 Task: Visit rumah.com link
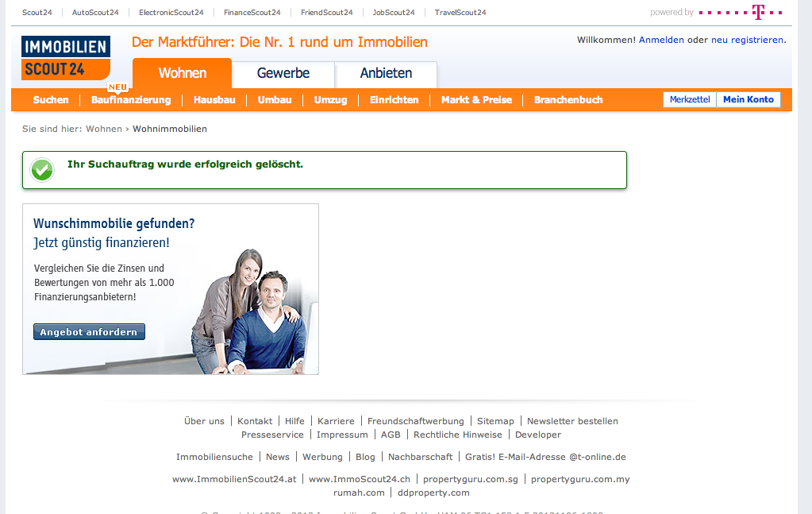point(359,493)
